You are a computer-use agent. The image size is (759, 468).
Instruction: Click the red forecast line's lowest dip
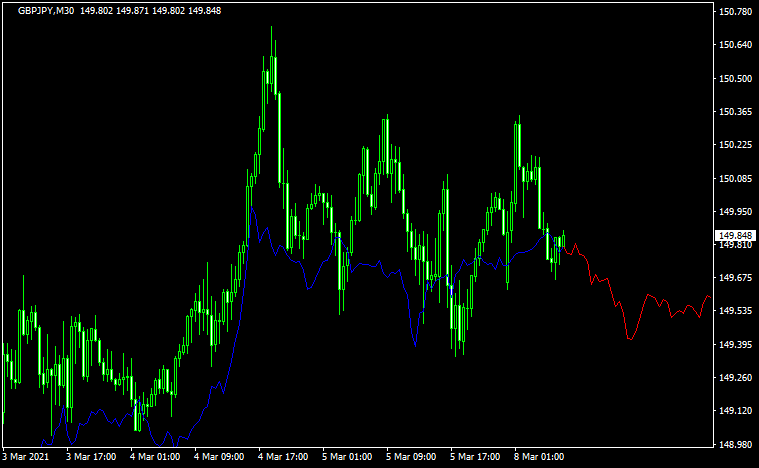coord(630,339)
